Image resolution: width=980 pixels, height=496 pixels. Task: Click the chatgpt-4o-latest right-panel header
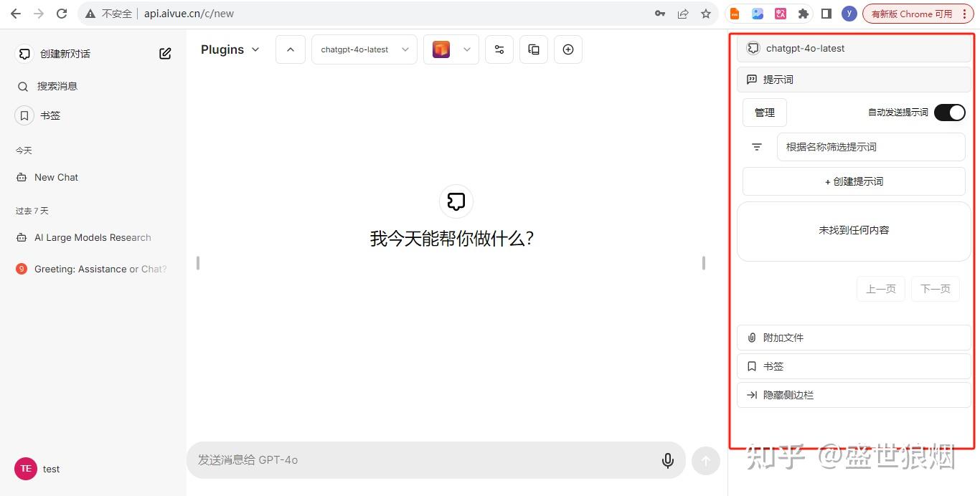click(854, 49)
